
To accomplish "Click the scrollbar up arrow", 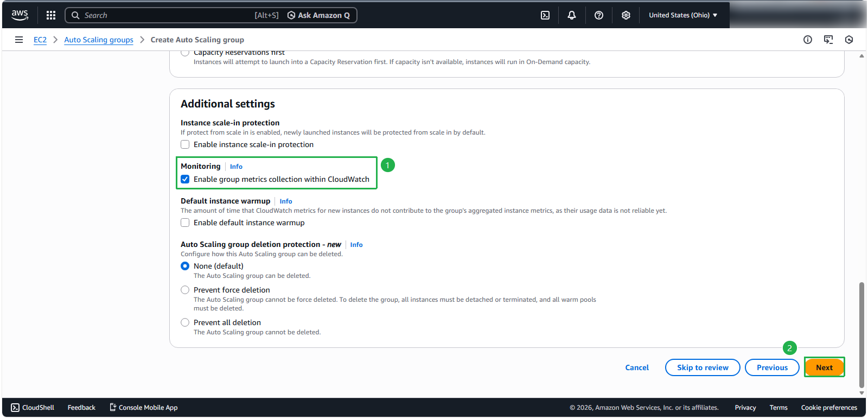I will click(861, 56).
